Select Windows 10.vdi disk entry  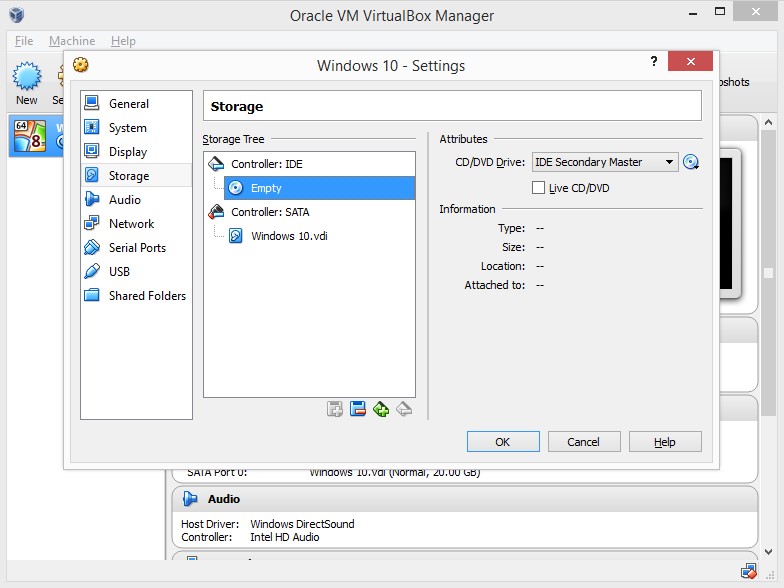[320, 236]
